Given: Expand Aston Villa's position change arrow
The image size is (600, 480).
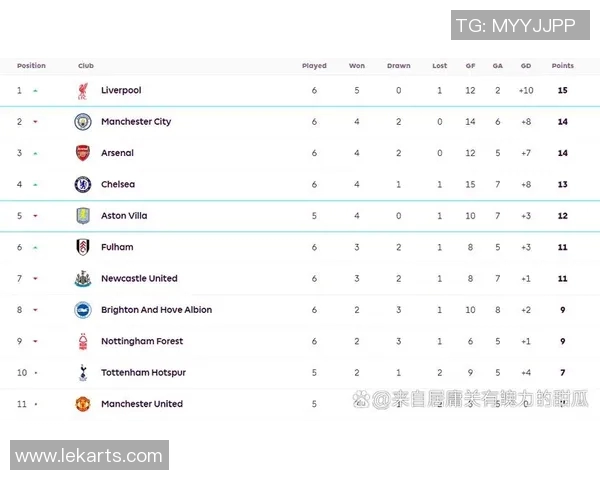Looking at the screenshot, I should [35, 216].
